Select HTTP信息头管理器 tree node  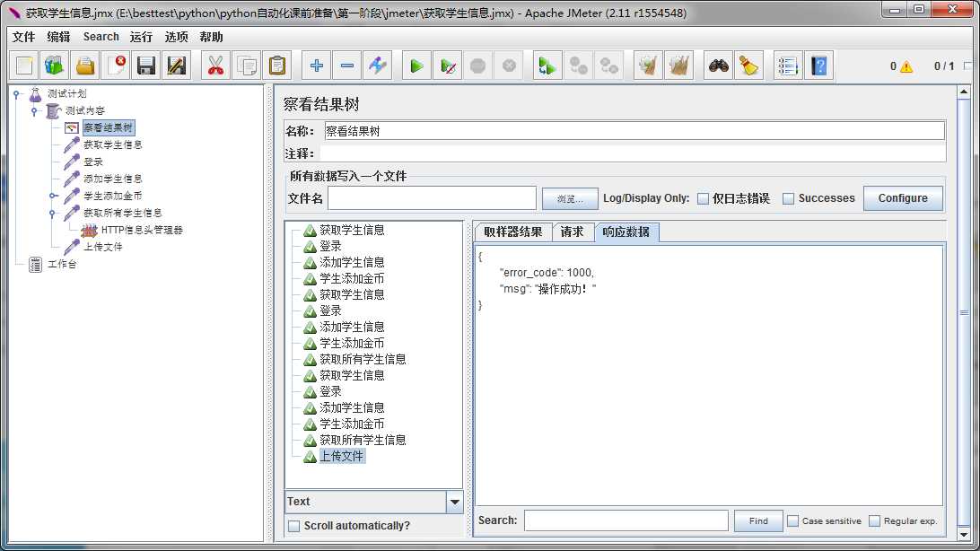pyautogui.click(x=142, y=230)
